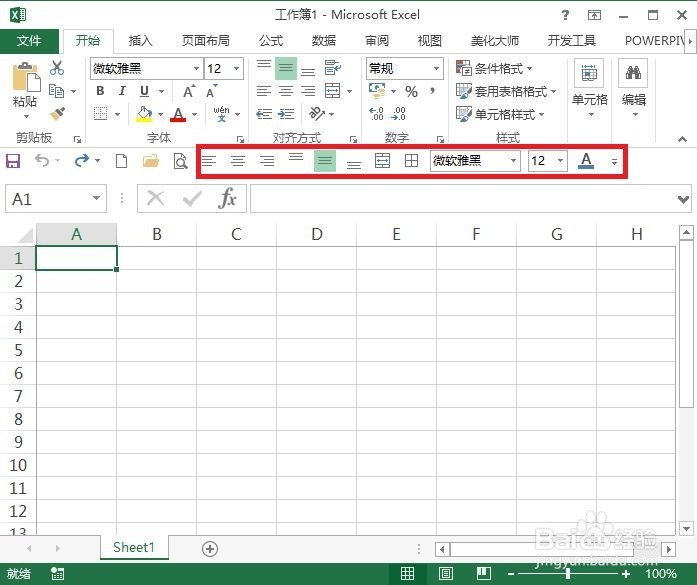The width and height of the screenshot is (697, 585).
Task: Switch to the 公式 tab
Action: pyautogui.click(x=271, y=41)
